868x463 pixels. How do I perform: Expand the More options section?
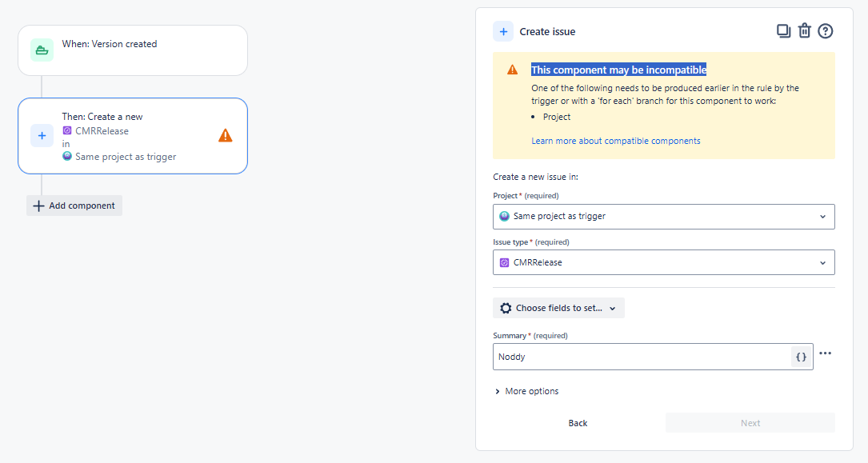(526, 391)
